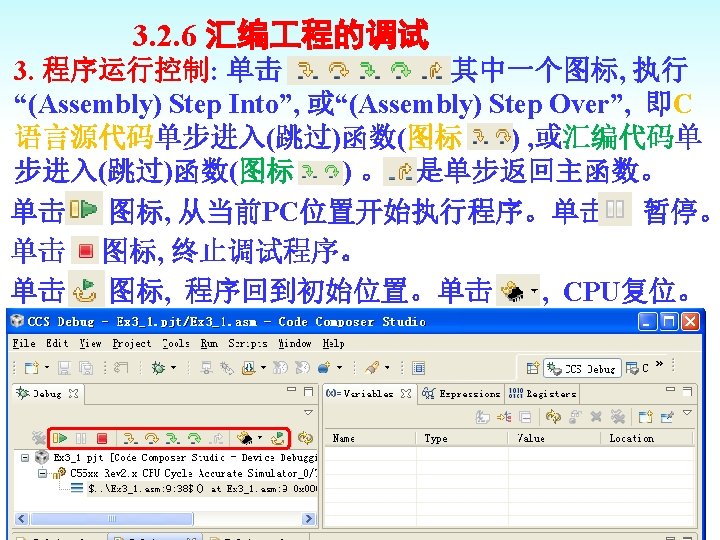The image size is (720, 540).
Task: Open the Window menu
Action: tap(295, 343)
